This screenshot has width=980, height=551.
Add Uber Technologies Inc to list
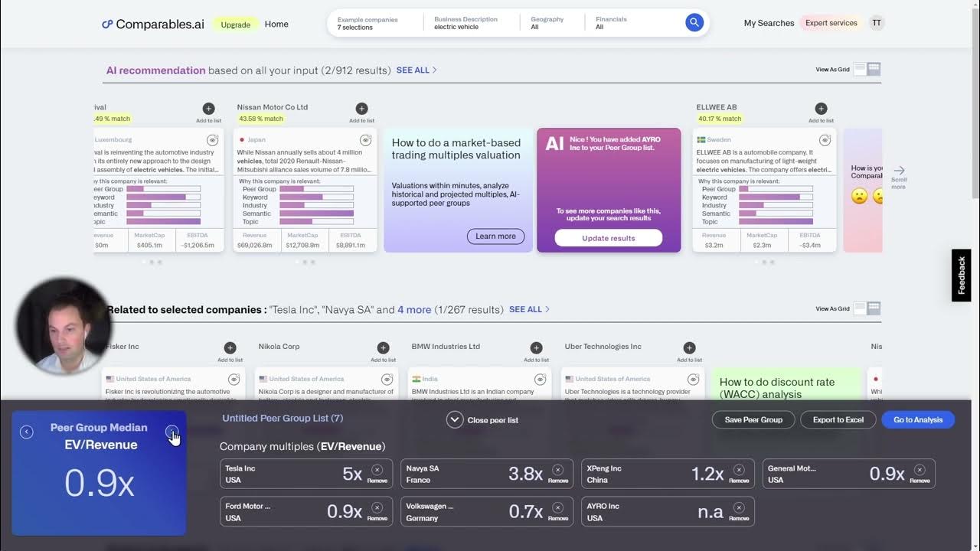coord(689,348)
